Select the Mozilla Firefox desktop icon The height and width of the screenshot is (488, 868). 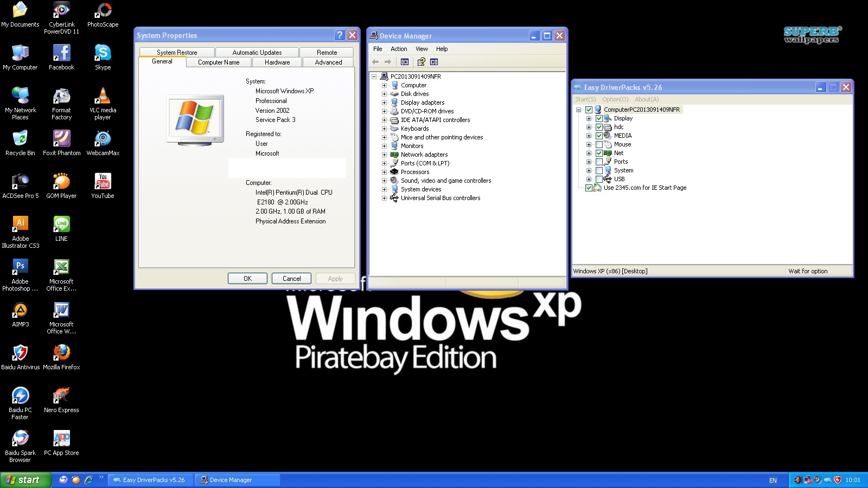click(x=61, y=357)
